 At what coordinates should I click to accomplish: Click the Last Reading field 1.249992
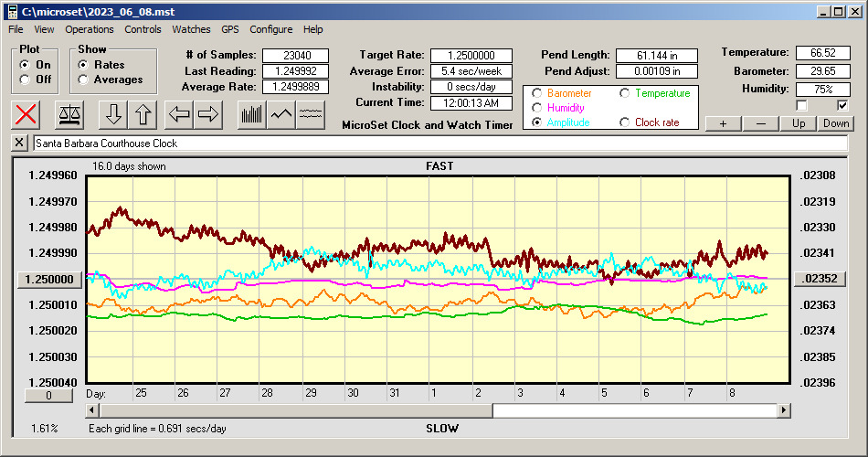(x=296, y=71)
